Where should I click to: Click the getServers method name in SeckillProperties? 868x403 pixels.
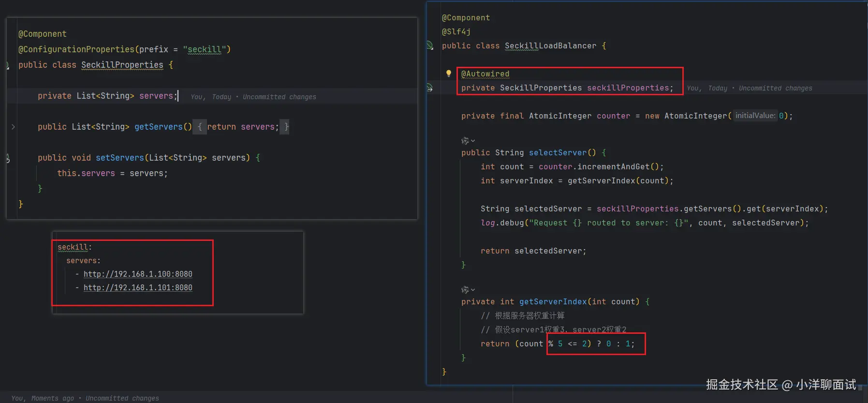click(x=159, y=127)
